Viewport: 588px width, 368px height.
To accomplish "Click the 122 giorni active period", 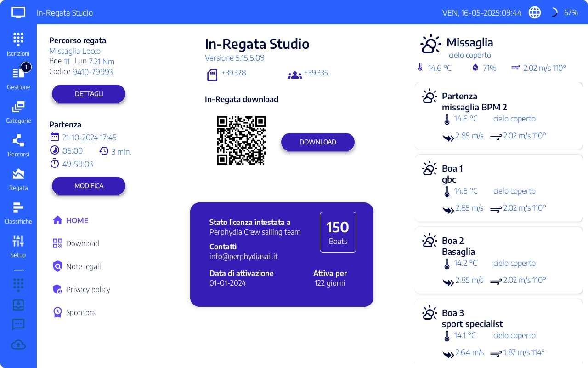I will tap(330, 283).
